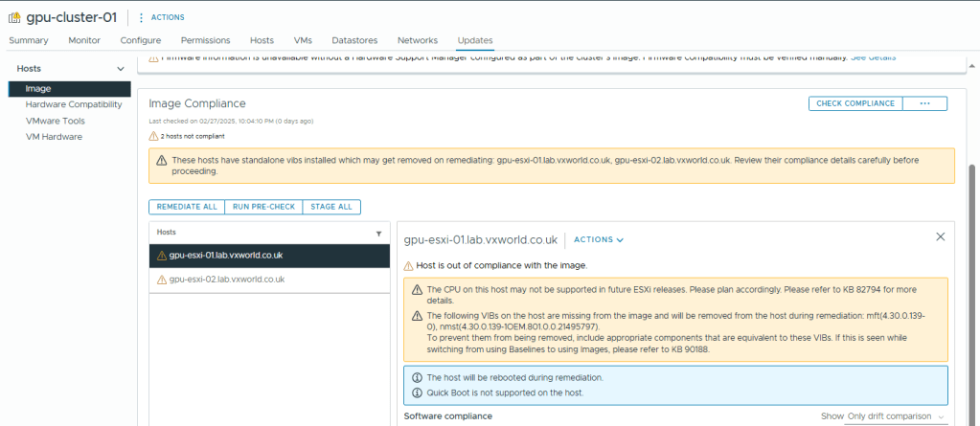Image resolution: width=980 pixels, height=426 pixels.
Task: Click the warning icon beside gpu-esxi-02 host
Action: 161,280
